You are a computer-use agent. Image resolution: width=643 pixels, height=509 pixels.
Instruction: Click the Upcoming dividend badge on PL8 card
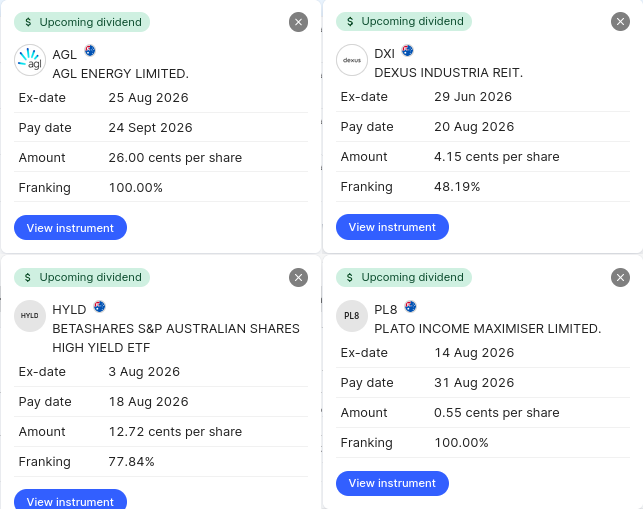coord(404,277)
